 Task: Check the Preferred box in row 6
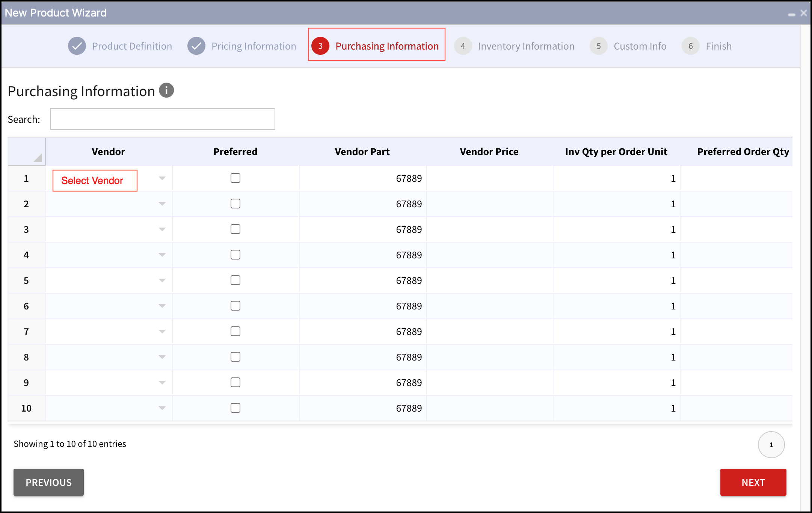pyautogui.click(x=235, y=306)
